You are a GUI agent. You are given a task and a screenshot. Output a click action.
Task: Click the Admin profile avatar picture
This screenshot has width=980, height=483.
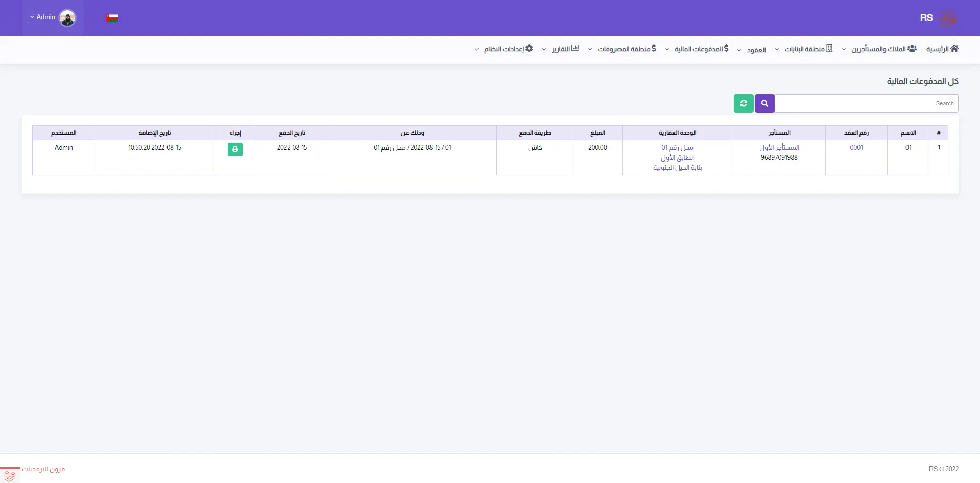pyautogui.click(x=67, y=18)
